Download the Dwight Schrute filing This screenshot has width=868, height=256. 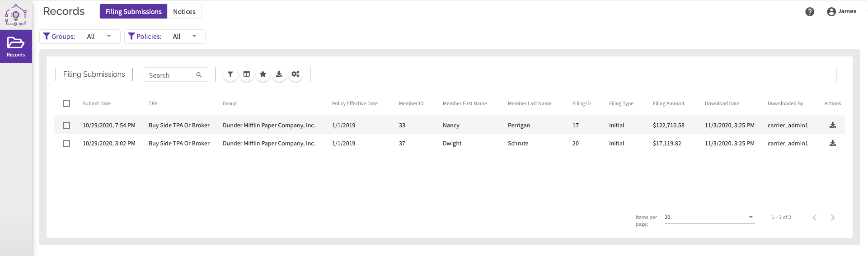[833, 143]
